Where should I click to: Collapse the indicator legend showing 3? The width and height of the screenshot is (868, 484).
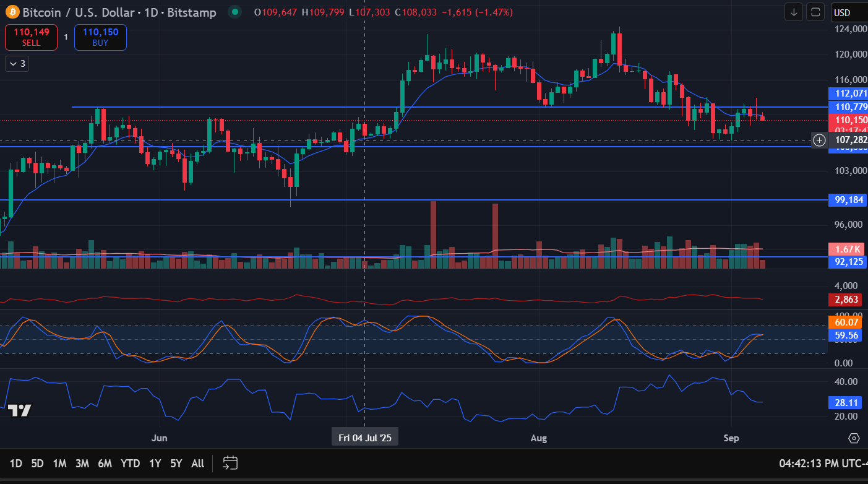point(17,63)
